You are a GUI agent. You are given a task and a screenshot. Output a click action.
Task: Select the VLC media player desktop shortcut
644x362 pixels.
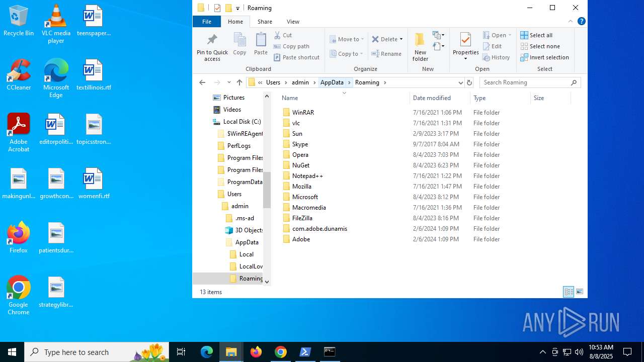point(56,24)
